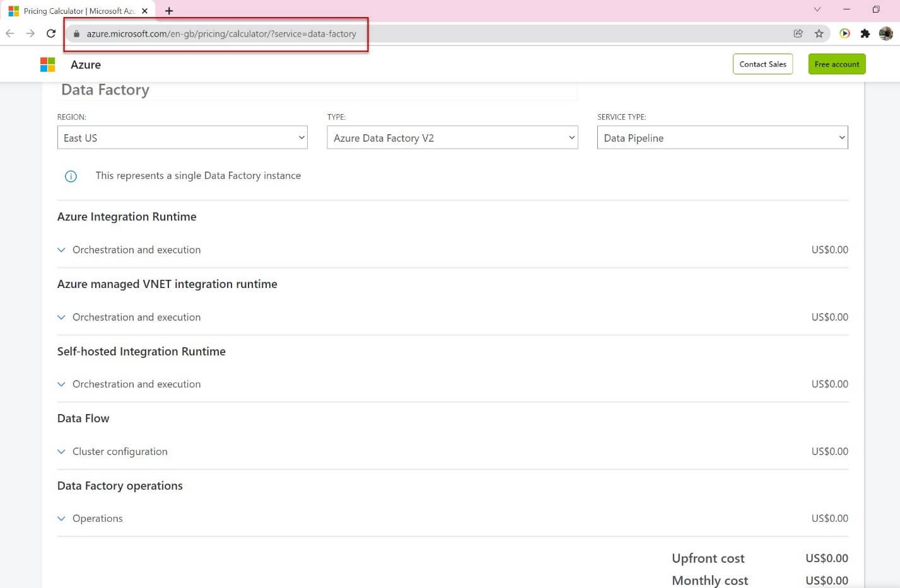Open the browser extensions puzzle icon
900x588 pixels.
click(x=865, y=33)
